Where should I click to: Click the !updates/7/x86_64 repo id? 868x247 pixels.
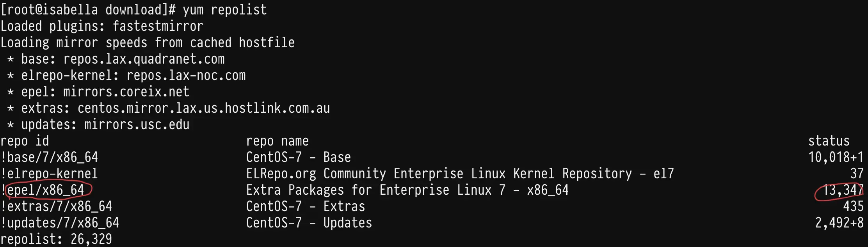point(60,223)
